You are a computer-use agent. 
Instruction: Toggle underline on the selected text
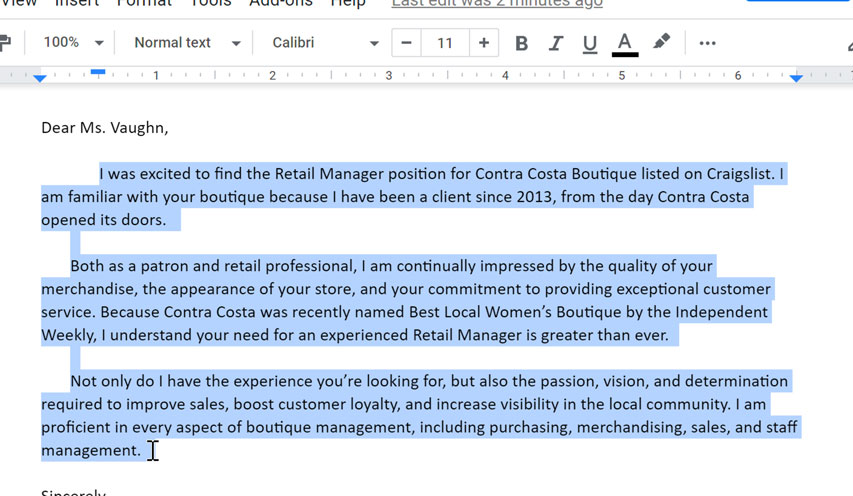[x=589, y=43]
